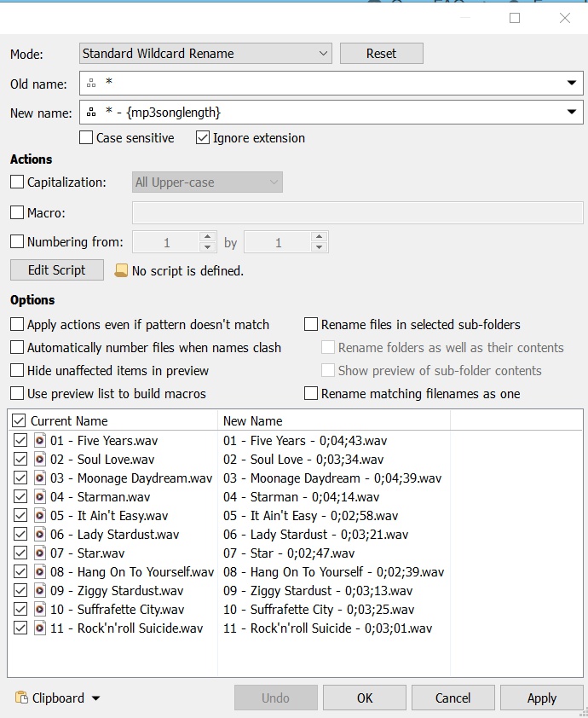The image size is (588, 718).
Task: Uncheck the 07 - Star.wav file
Action: point(20,553)
